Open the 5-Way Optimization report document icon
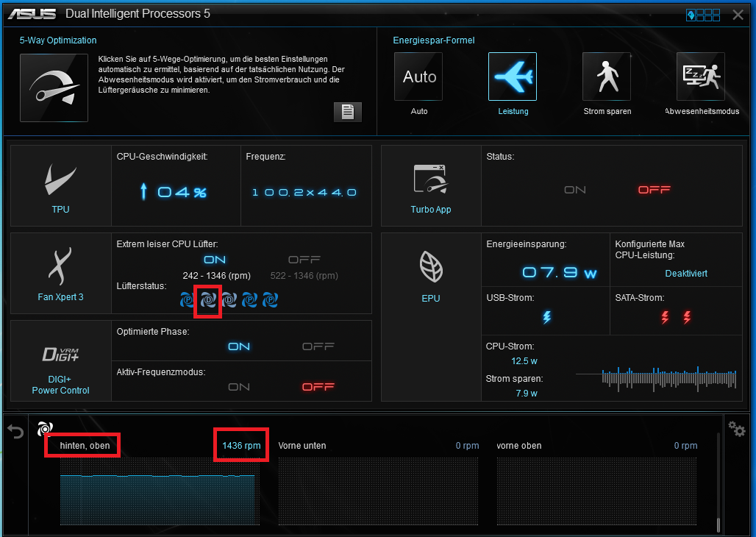 (348, 112)
